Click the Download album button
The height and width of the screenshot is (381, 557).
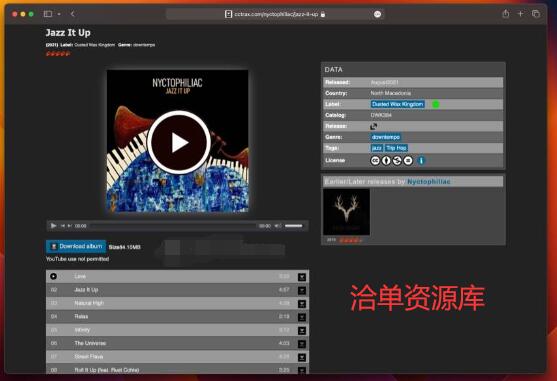point(76,246)
